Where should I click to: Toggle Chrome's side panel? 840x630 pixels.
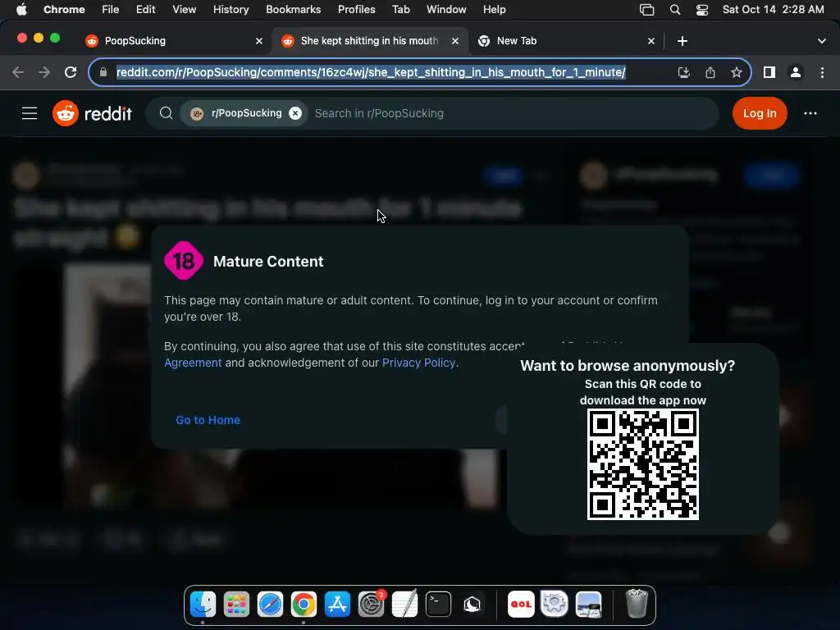click(x=769, y=72)
